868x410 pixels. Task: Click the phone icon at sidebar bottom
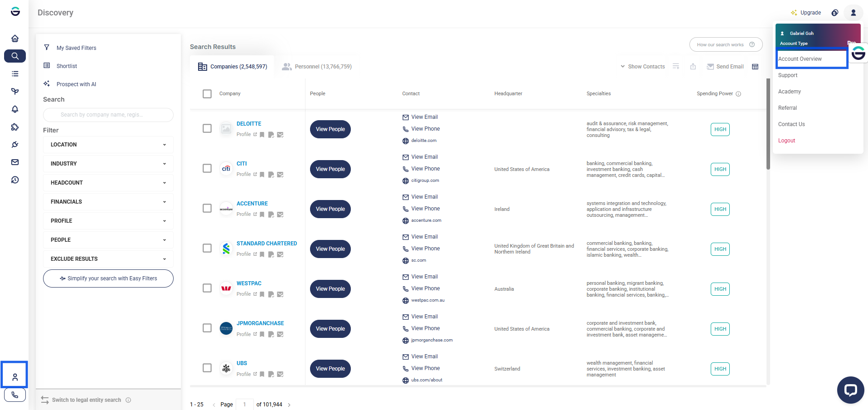tap(15, 395)
